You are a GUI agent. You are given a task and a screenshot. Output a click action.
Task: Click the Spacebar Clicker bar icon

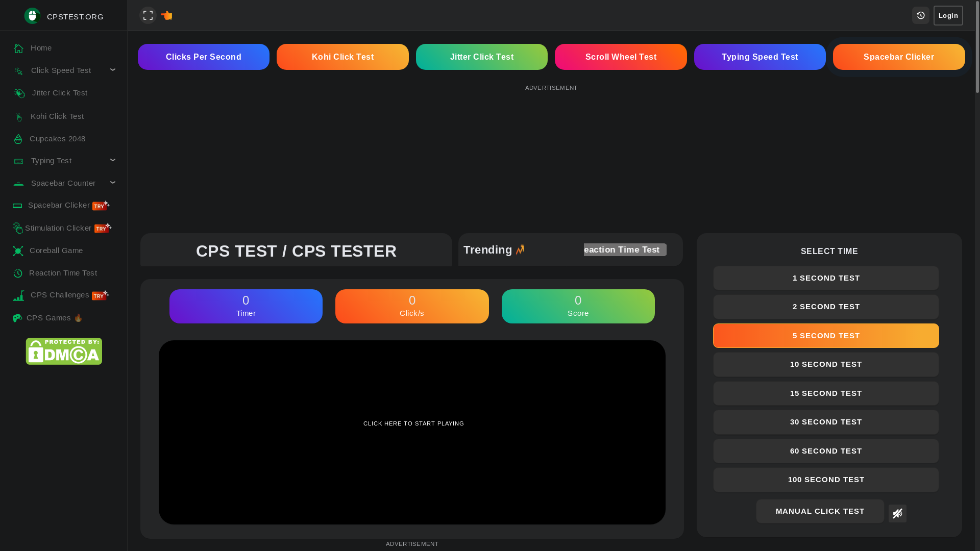(17, 206)
